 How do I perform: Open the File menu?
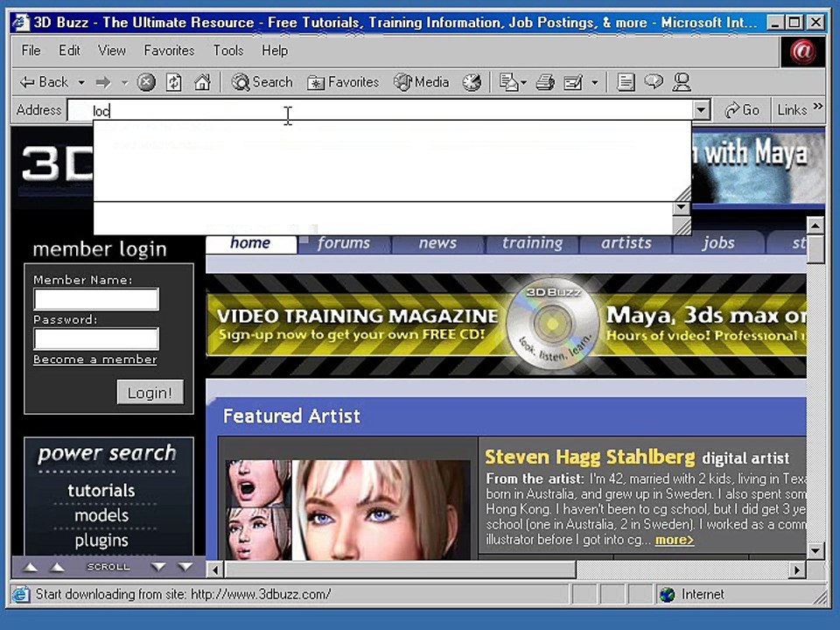pos(31,51)
